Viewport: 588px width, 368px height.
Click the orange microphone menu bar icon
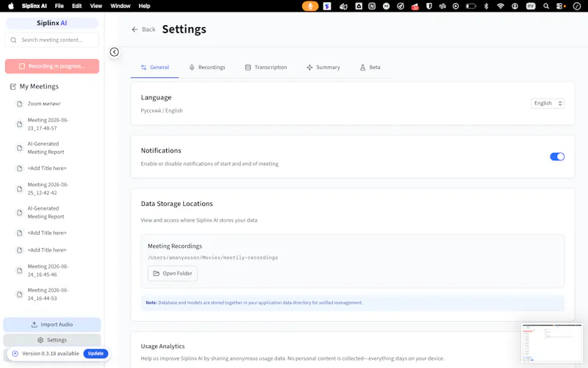310,6
